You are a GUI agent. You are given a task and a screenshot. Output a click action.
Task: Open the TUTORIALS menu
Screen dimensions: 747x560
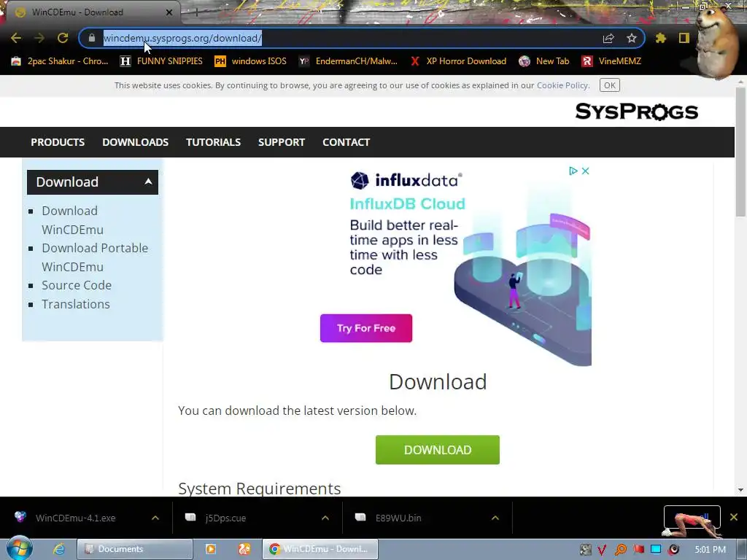(x=213, y=142)
